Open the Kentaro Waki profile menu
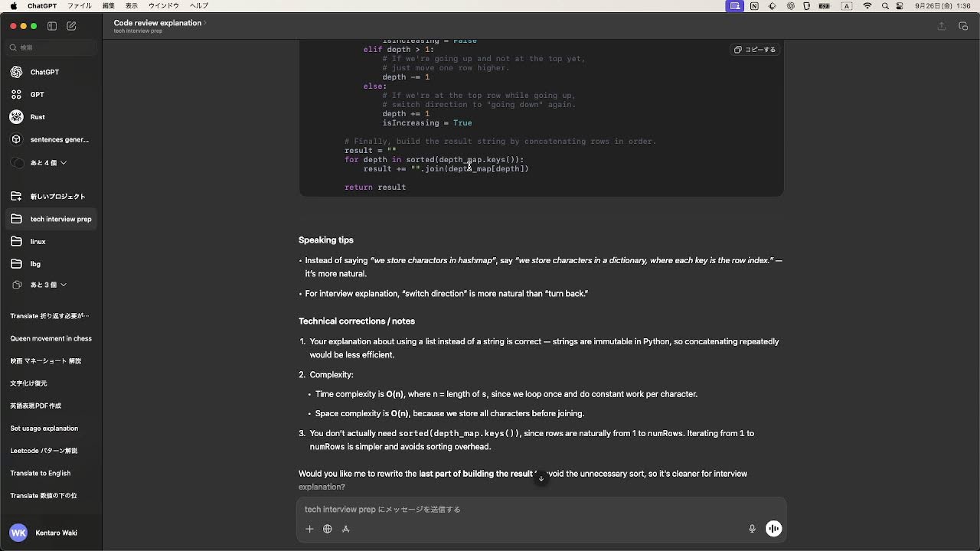 [x=51, y=533]
